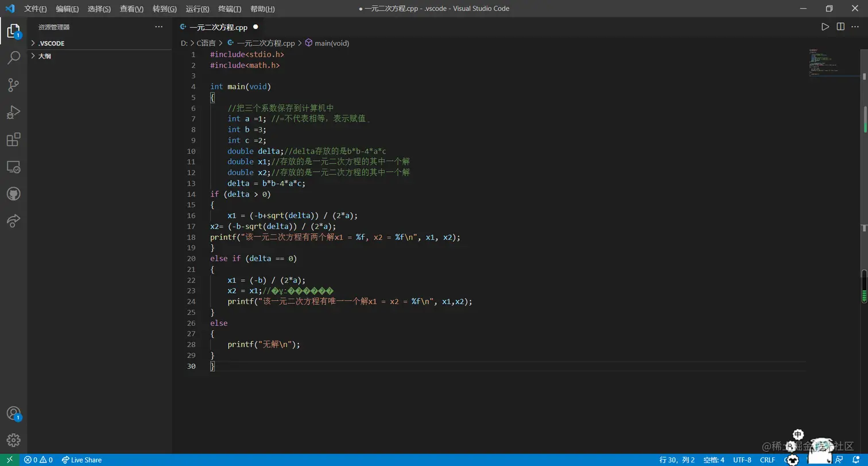
Task: Click the editor minimap code preview
Action: coord(824,61)
